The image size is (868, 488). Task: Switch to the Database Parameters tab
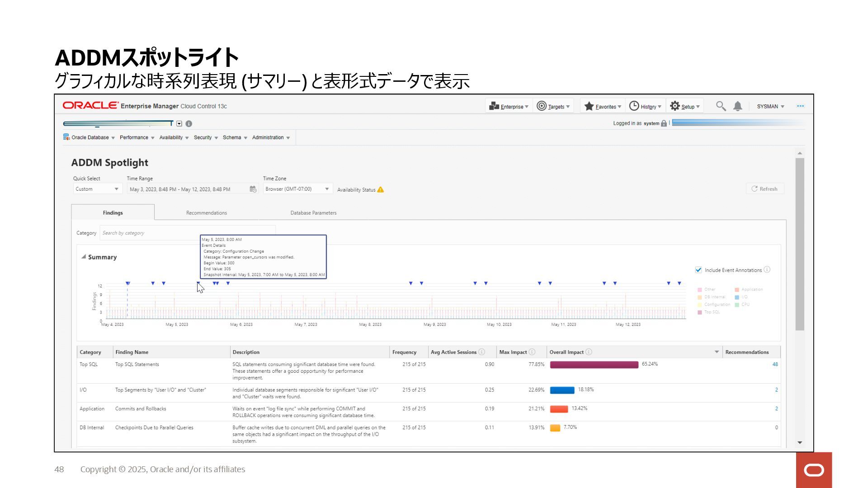click(x=313, y=213)
